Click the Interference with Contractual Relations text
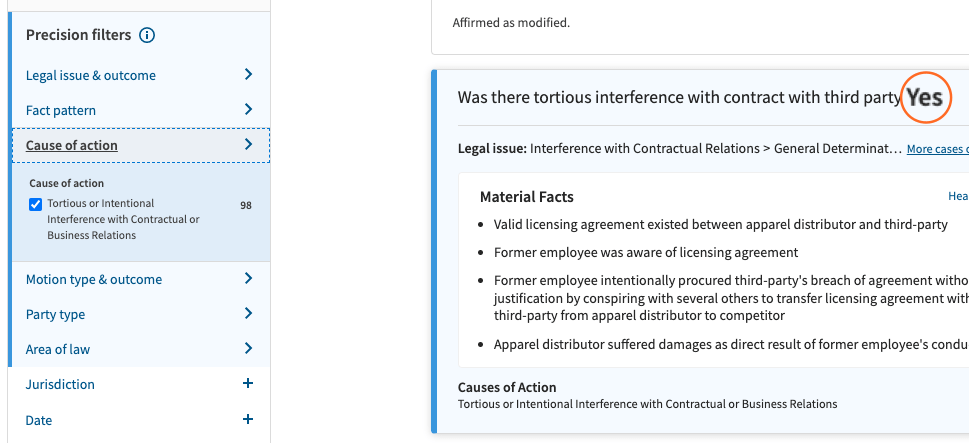 tap(715, 148)
